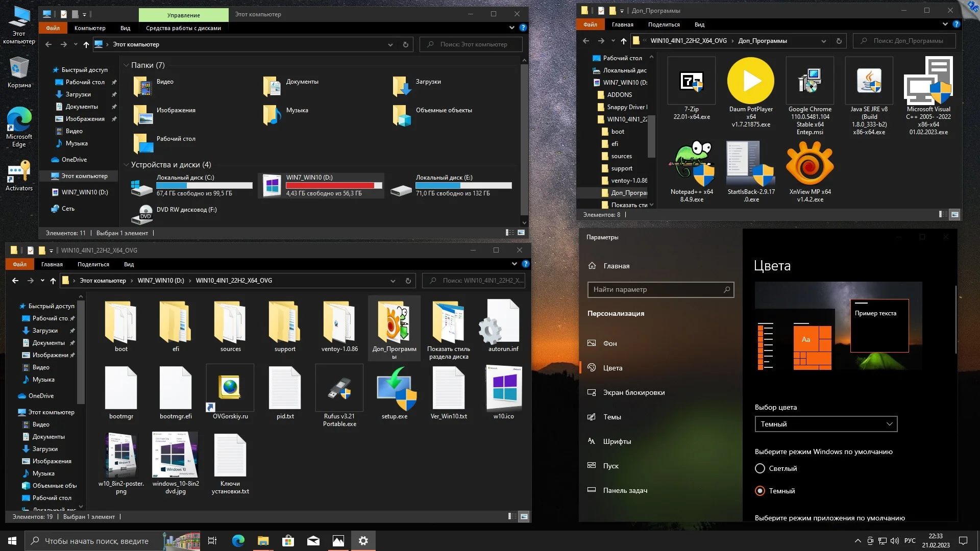This screenshot has height=551, width=980.
Task: Select the Daum PotPlayer installer icon
Action: coord(751,82)
